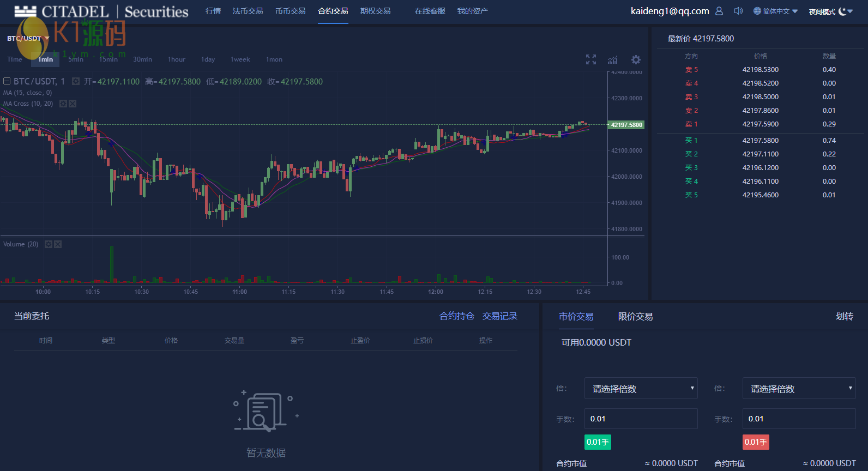Viewport: 868px width, 471px height.
Task: Select the 5min chart interval
Action: tap(76, 59)
